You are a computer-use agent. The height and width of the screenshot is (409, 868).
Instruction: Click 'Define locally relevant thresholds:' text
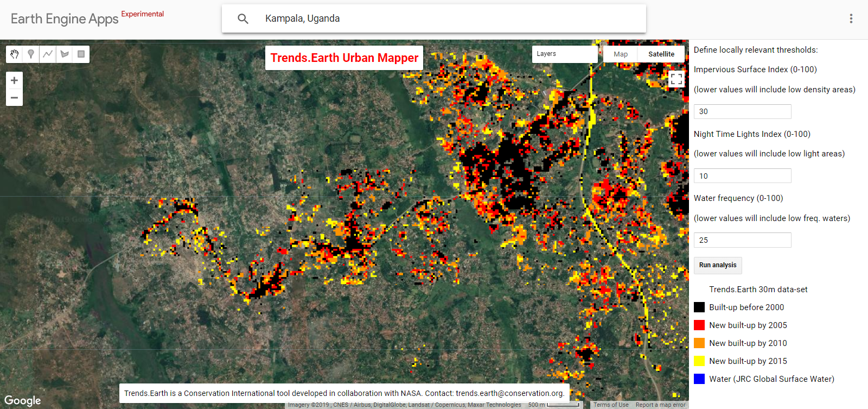(756, 50)
